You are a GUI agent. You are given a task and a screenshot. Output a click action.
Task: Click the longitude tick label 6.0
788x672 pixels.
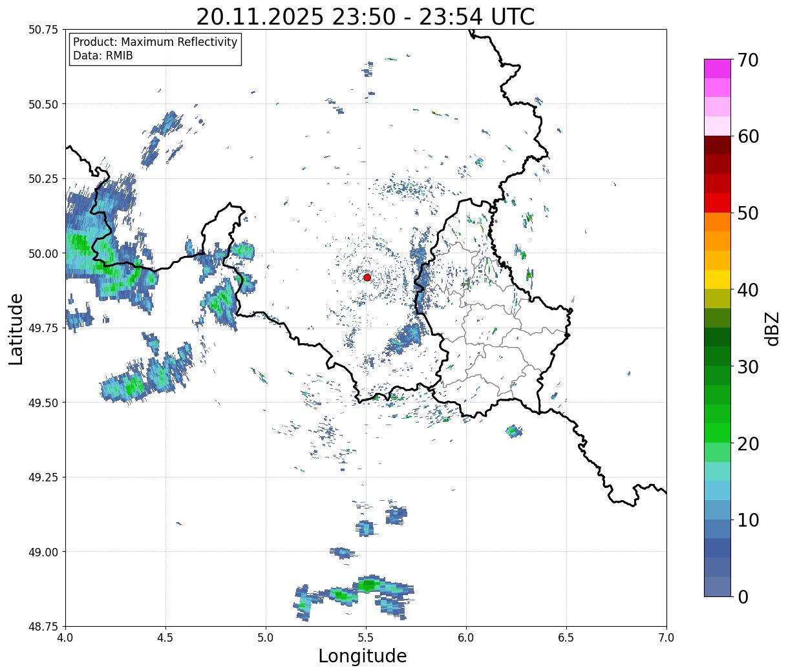pyautogui.click(x=466, y=638)
